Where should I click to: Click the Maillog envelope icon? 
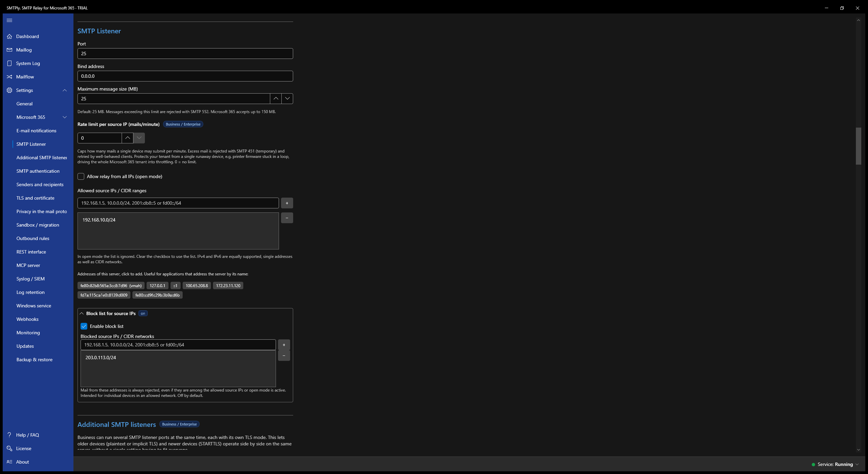(9, 50)
